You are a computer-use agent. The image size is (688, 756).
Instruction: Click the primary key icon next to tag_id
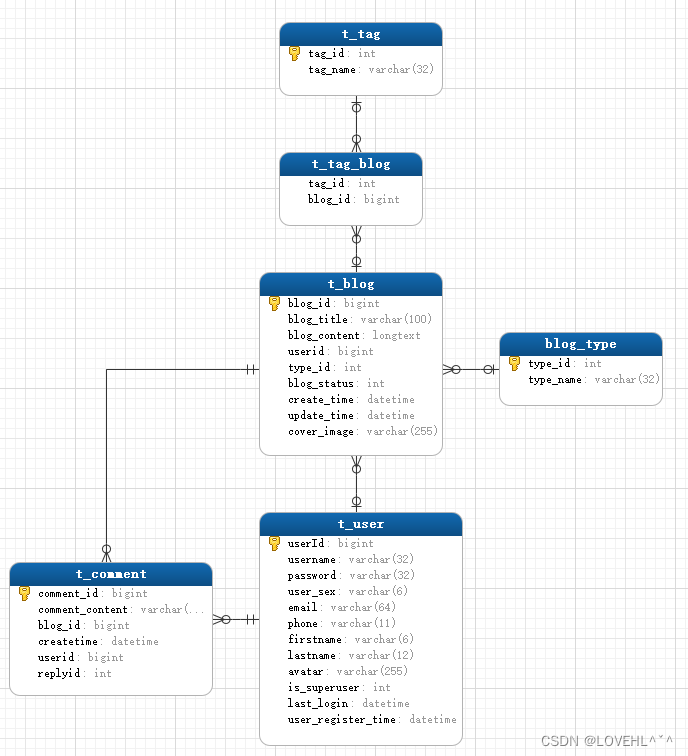coord(294,53)
